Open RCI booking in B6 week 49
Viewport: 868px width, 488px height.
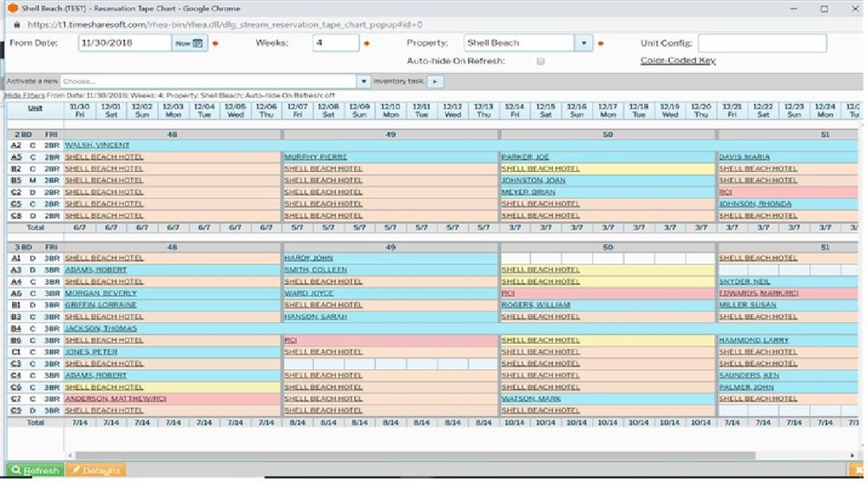pyautogui.click(x=291, y=340)
